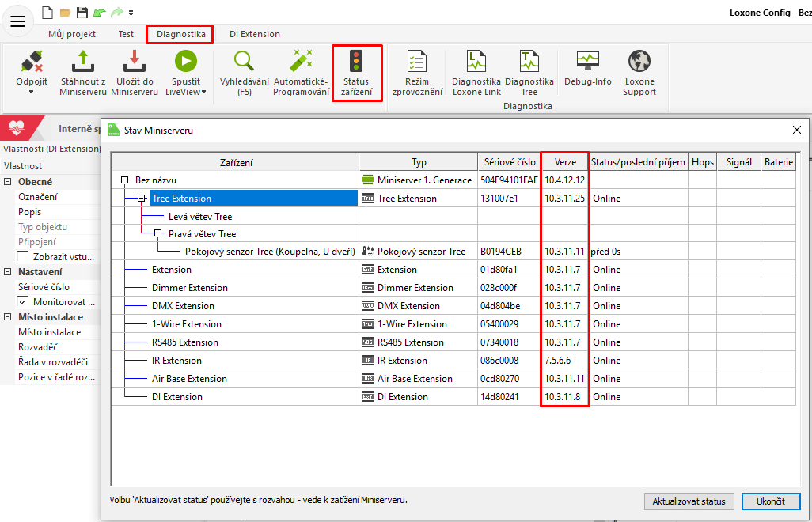Screen dimensions: 812x522
Task: Click Uložit do Miniserveru icon
Action: pyautogui.click(x=134, y=62)
